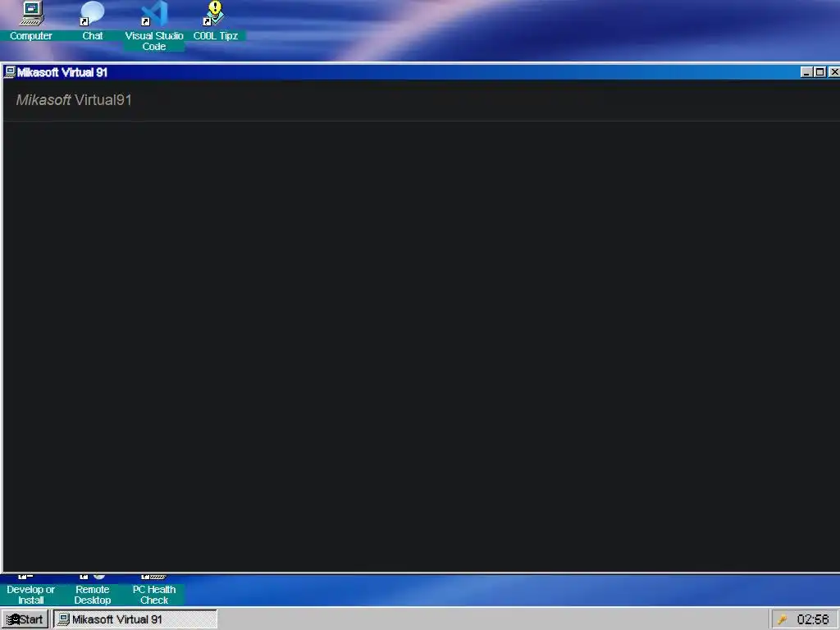
Task: Open the COOL Tipz shortcut
Action: coord(216,21)
